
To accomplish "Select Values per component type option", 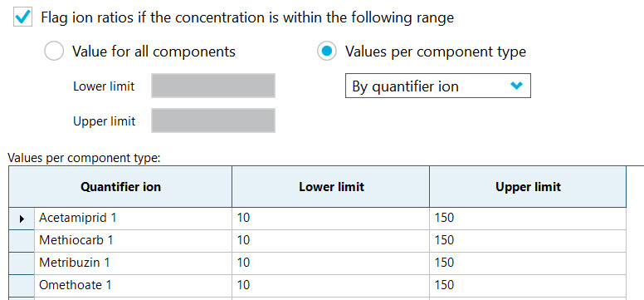I will (327, 52).
